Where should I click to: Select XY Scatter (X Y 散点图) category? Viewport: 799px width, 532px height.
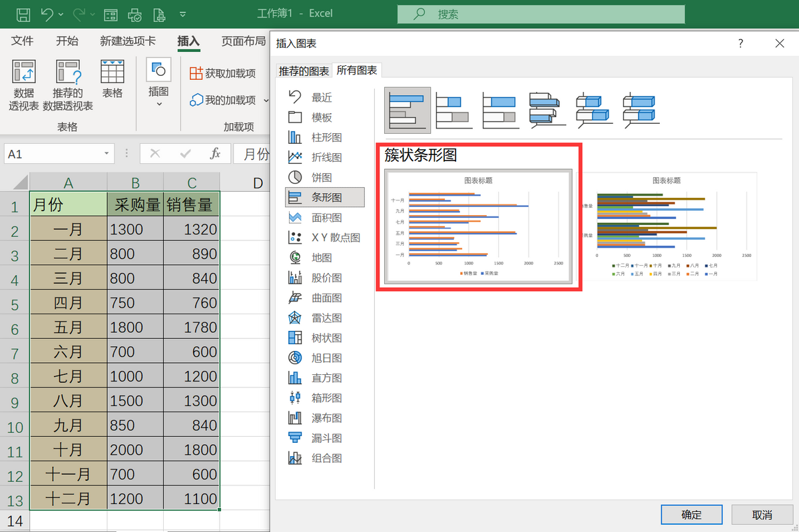(325, 238)
